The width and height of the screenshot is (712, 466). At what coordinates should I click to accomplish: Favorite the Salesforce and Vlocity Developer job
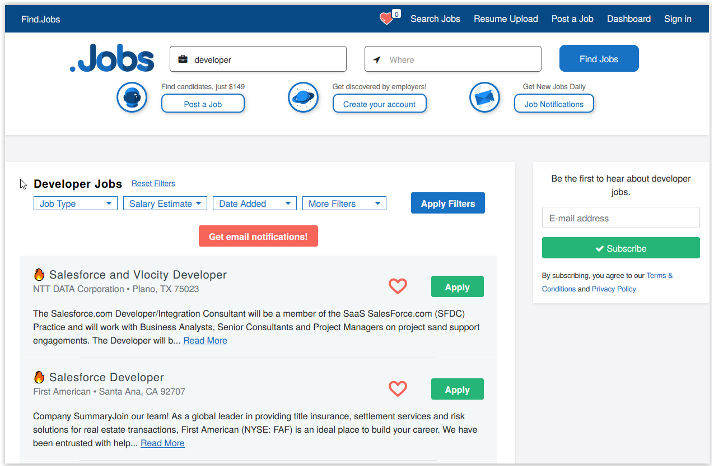coord(398,286)
